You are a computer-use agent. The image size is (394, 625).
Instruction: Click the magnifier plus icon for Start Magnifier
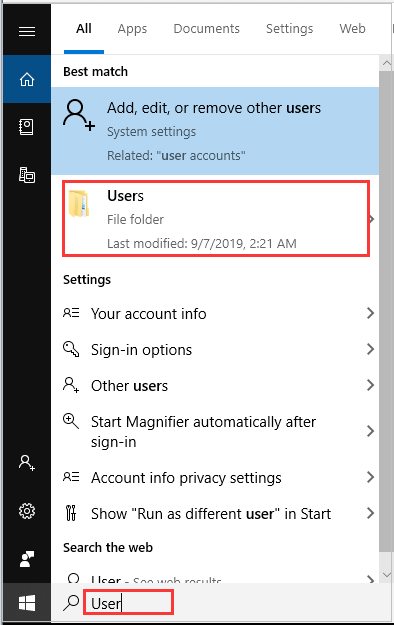(71, 421)
